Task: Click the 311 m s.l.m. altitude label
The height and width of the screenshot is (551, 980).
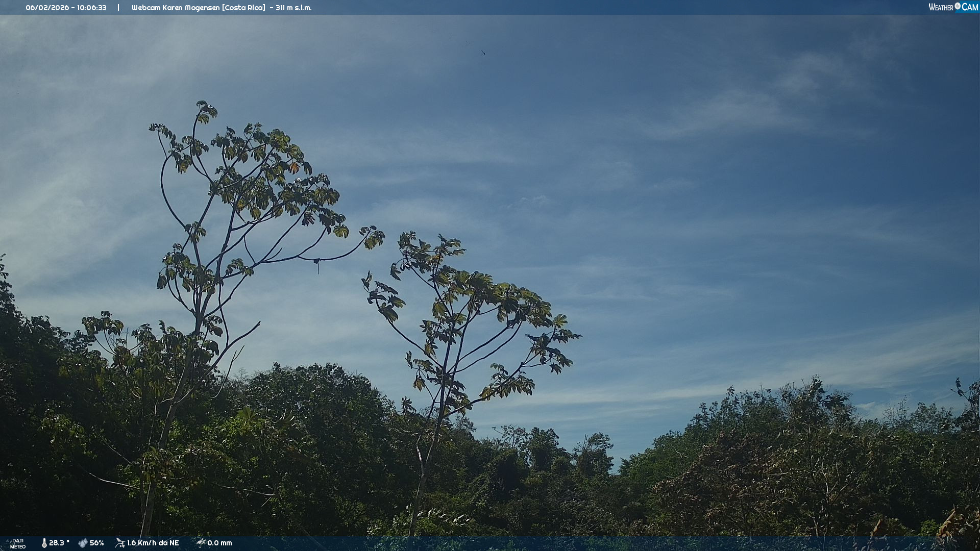Action: pos(293,8)
